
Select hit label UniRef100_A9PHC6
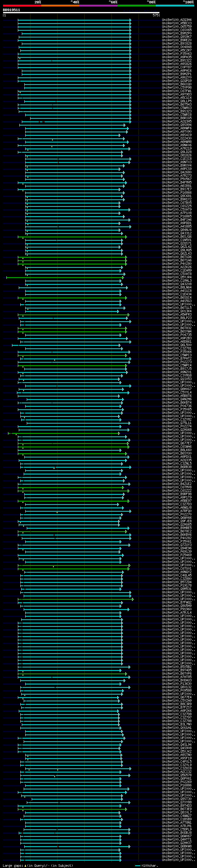pos(177,71)
